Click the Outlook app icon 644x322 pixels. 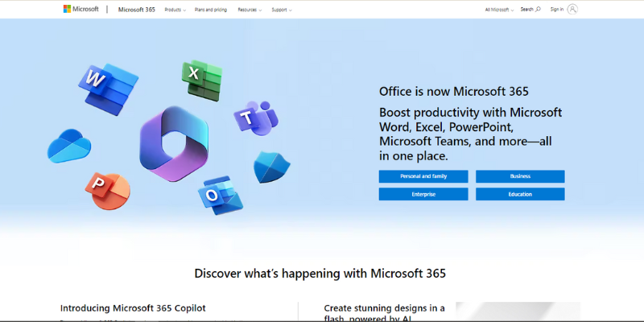point(220,196)
